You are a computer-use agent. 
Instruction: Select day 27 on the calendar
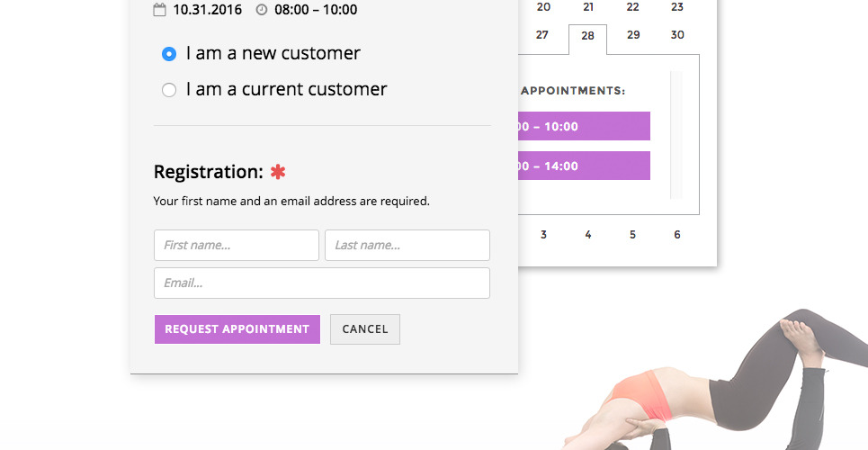542,35
